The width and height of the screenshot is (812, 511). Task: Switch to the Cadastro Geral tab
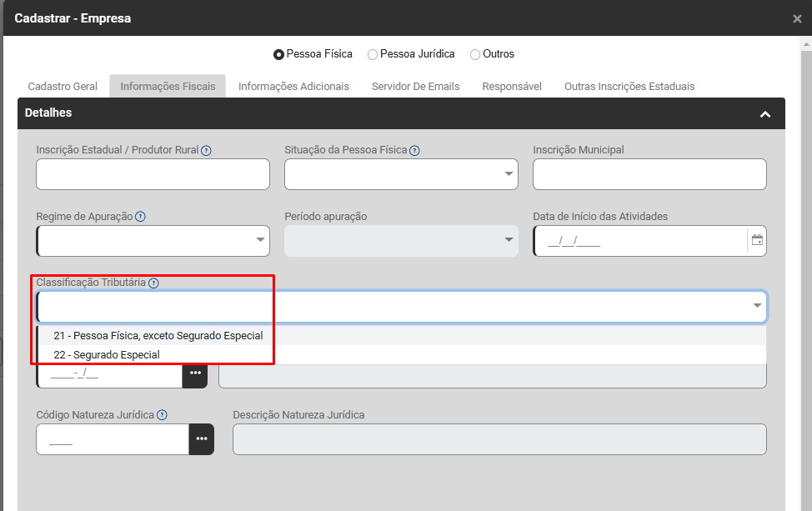(x=63, y=87)
